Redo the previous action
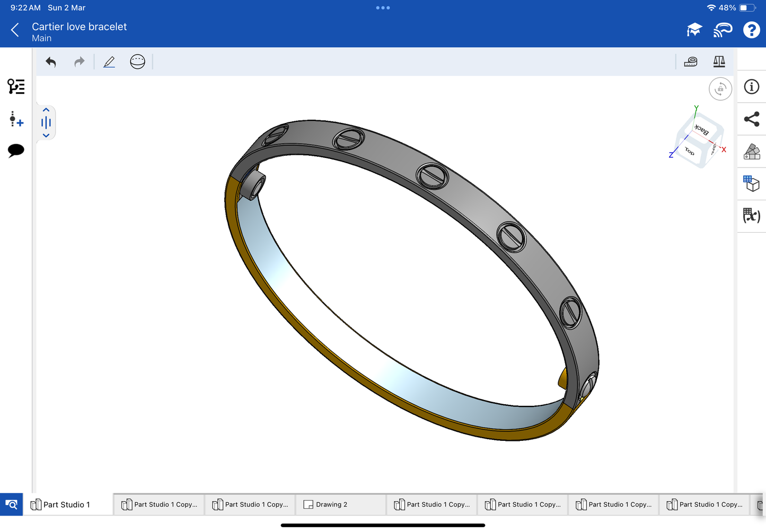Viewport: 766px width, 532px height. [79, 62]
